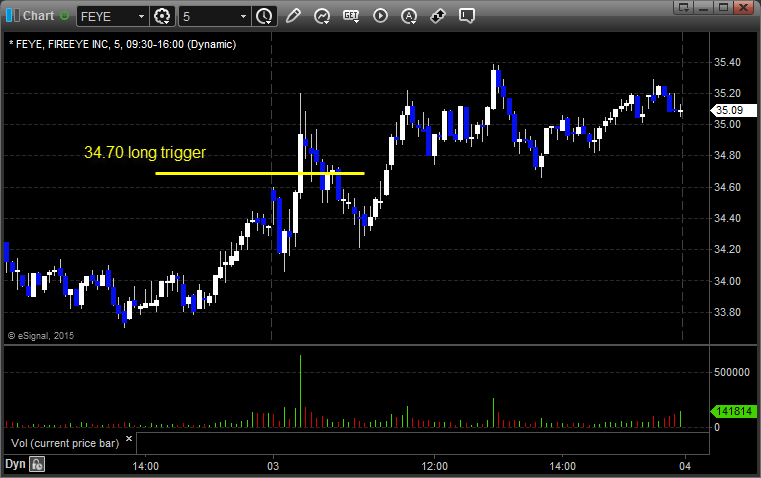Image resolution: width=761 pixels, height=478 pixels.
Task: Open the time template clock menu
Action: coord(265,16)
